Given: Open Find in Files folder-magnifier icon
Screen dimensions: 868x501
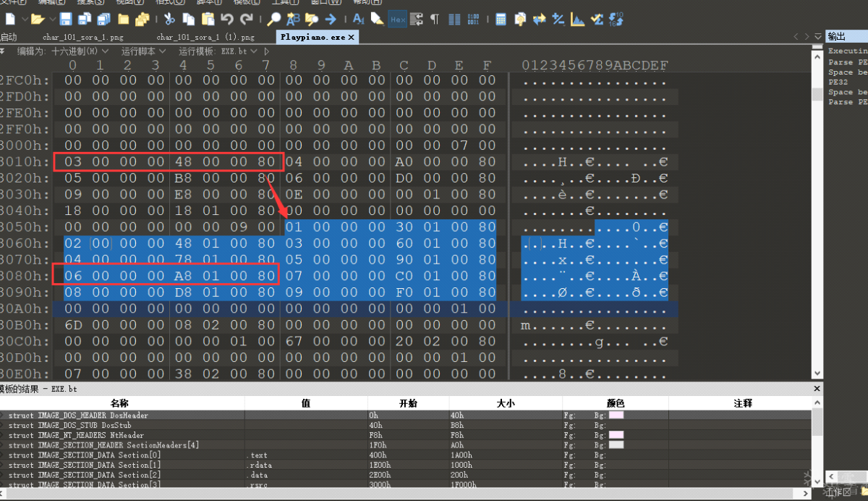Looking at the screenshot, I should click(312, 19).
